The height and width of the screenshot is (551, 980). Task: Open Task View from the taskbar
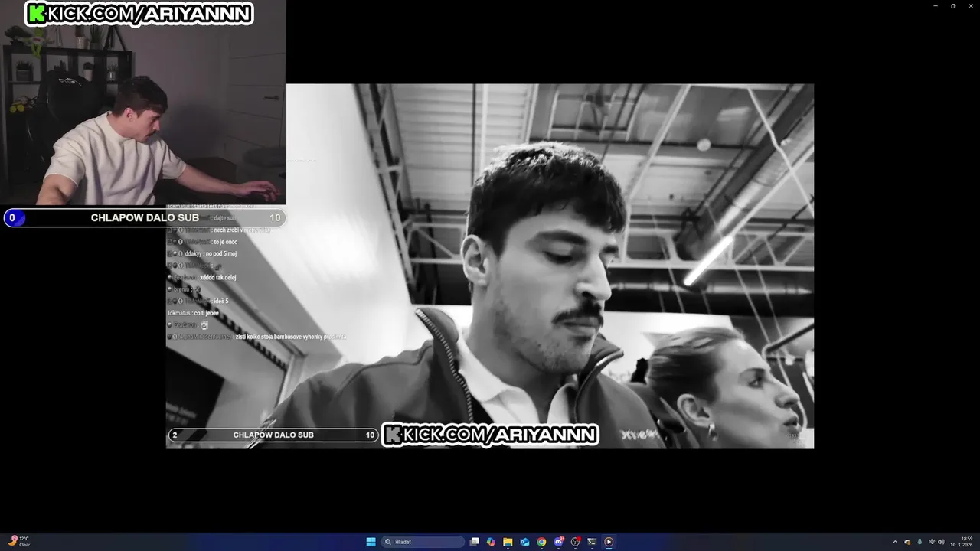coord(475,542)
